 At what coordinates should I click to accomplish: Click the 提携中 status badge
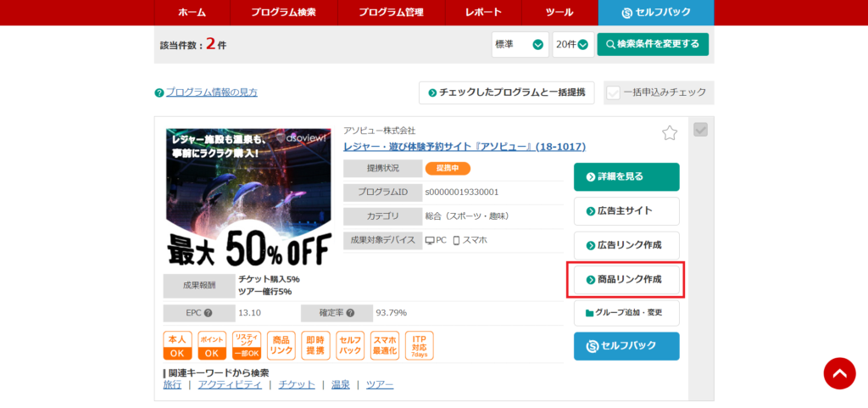click(448, 168)
